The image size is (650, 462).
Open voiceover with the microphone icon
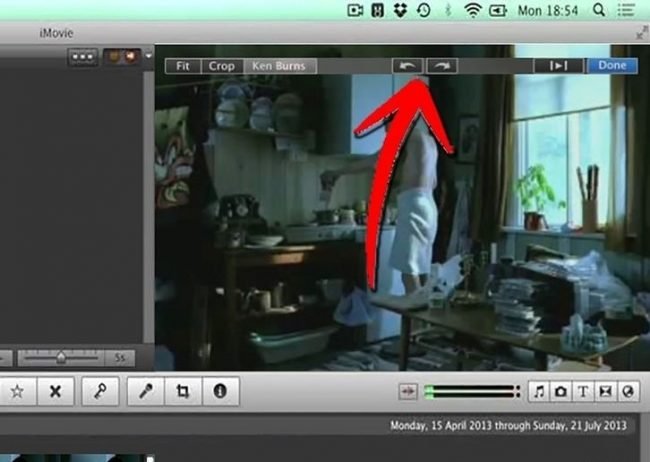click(x=146, y=392)
